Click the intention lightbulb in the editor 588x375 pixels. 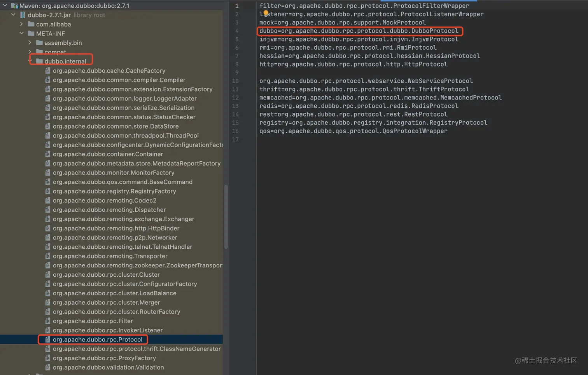point(266,13)
